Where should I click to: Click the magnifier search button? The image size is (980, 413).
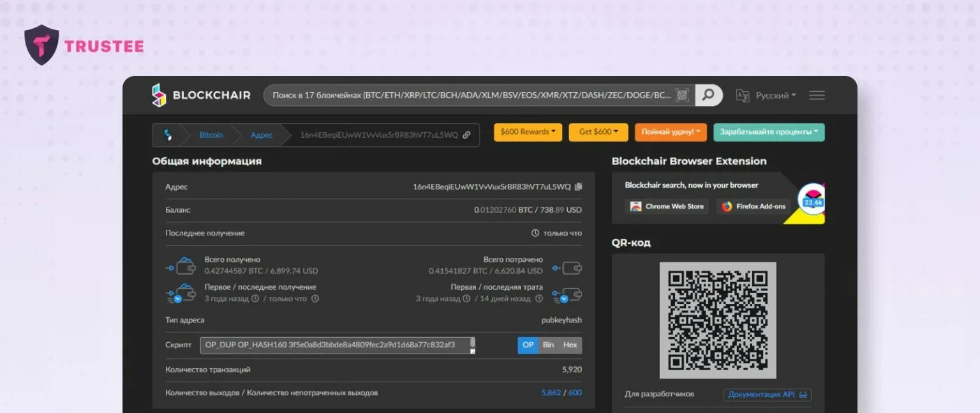tap(708, 95)
